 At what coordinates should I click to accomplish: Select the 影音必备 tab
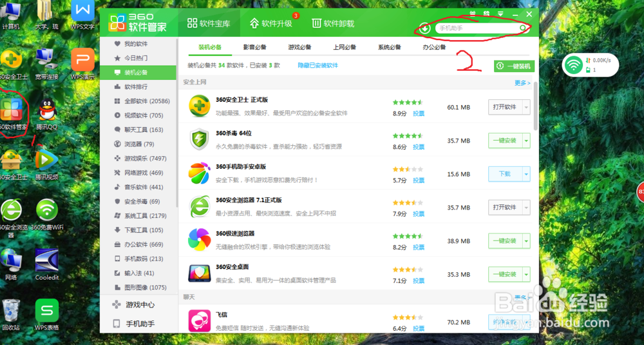coord(254,47)
